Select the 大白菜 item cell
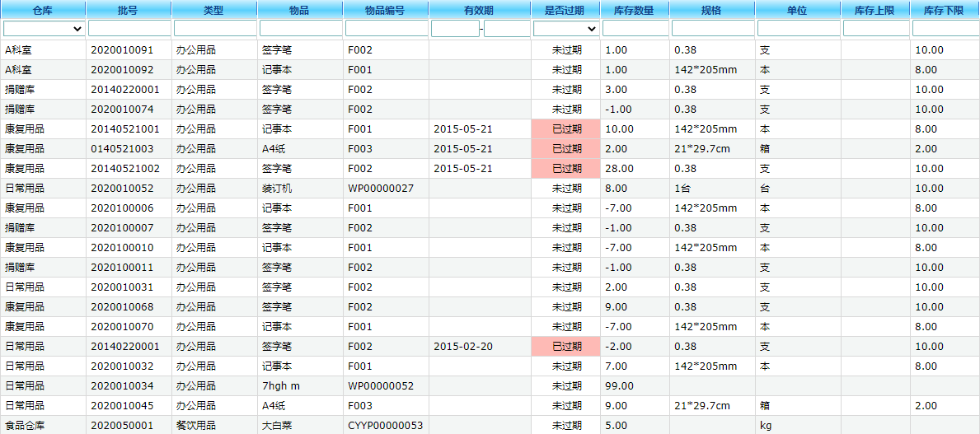This screenshot has width=980, height=434. pyautogui.click(x=277, y=426)
